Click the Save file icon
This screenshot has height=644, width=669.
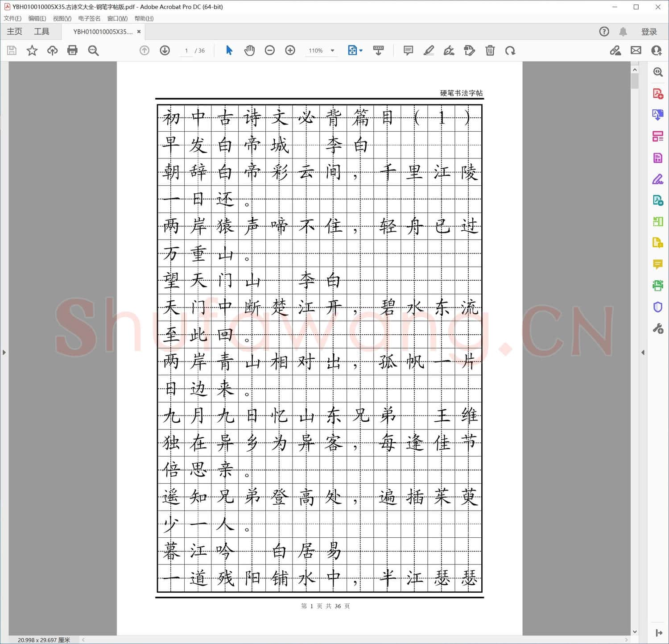[12, 50]
